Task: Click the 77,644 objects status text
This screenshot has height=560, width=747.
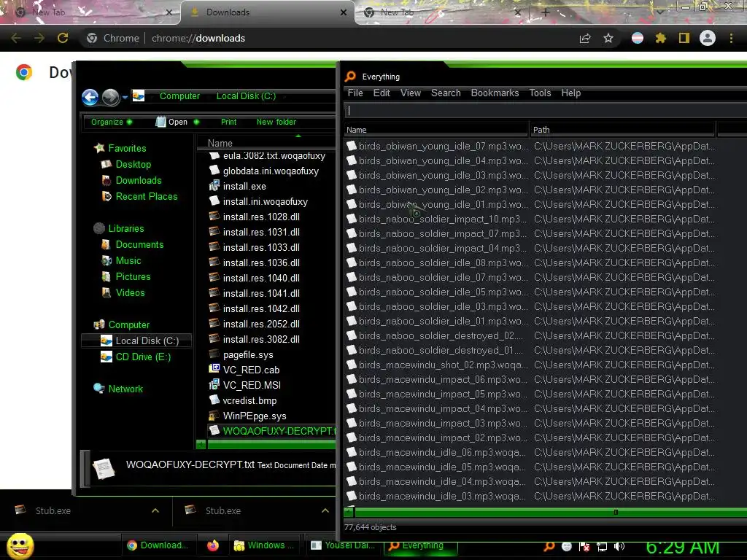Action: click(x=370, y=527)
